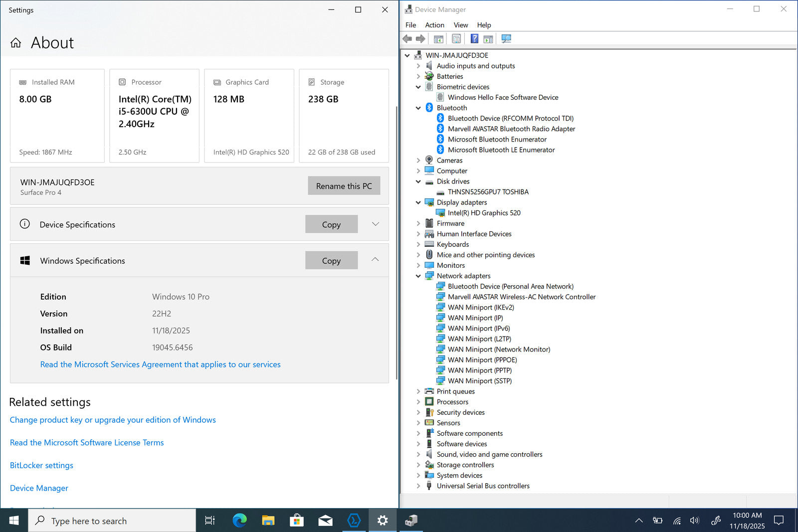The height and width of the screenshot is (532, 798).
Task: Open File Explorer from the taskbar
Action: pos(268,521)
